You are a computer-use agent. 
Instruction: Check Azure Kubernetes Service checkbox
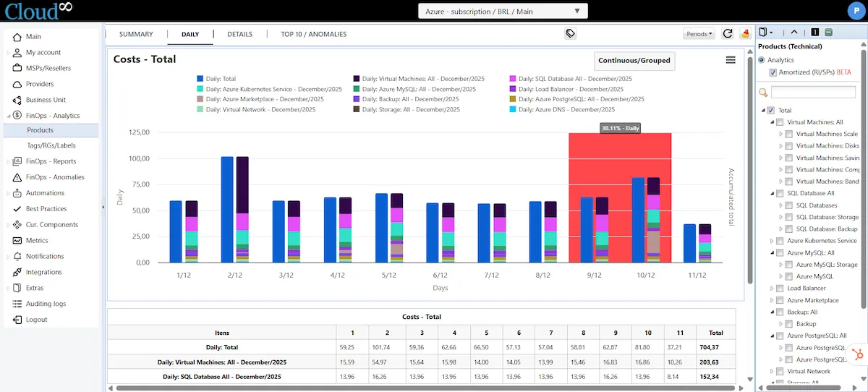(780, 241)
